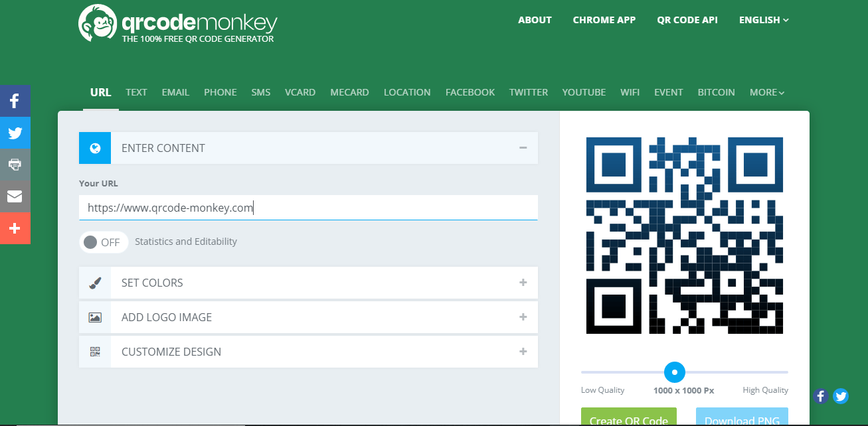This screenshot has width=868, height=426.
Task: Click the Statistics and Editability label
Action: click(186, 242)
